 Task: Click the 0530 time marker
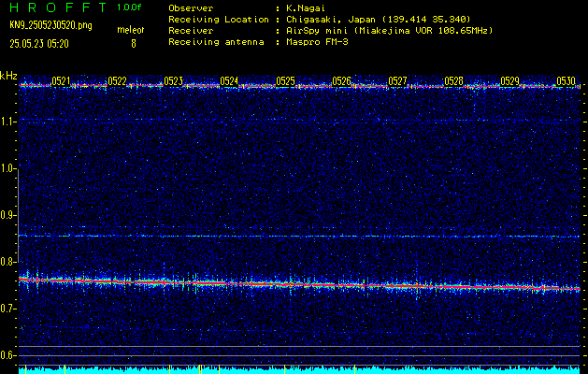pyautogui.click(x=566, y=81)
